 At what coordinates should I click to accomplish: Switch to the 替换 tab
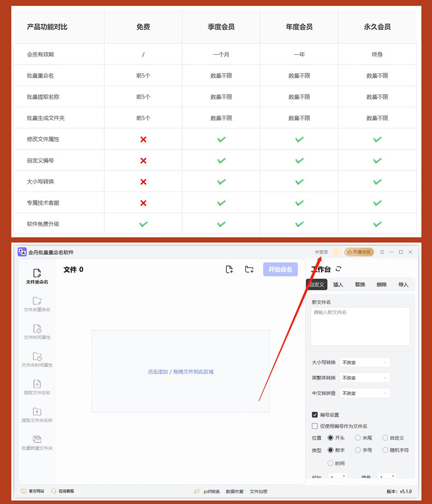coord(360,285)
